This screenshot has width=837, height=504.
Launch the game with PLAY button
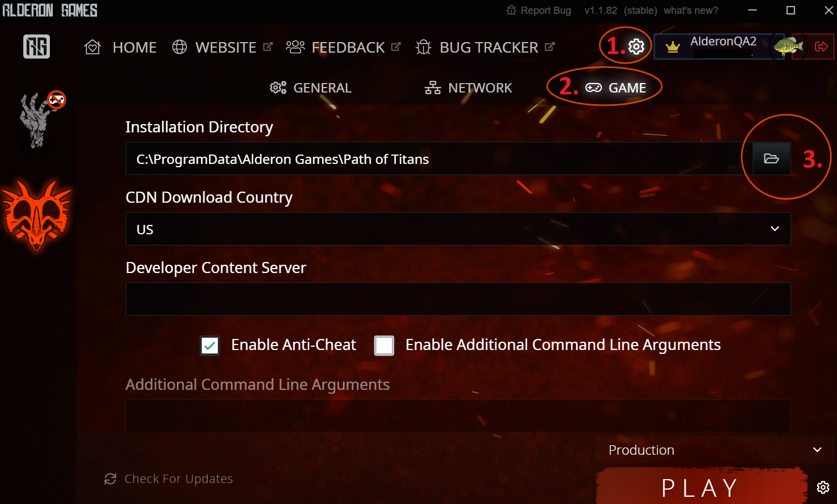[701, 487]
